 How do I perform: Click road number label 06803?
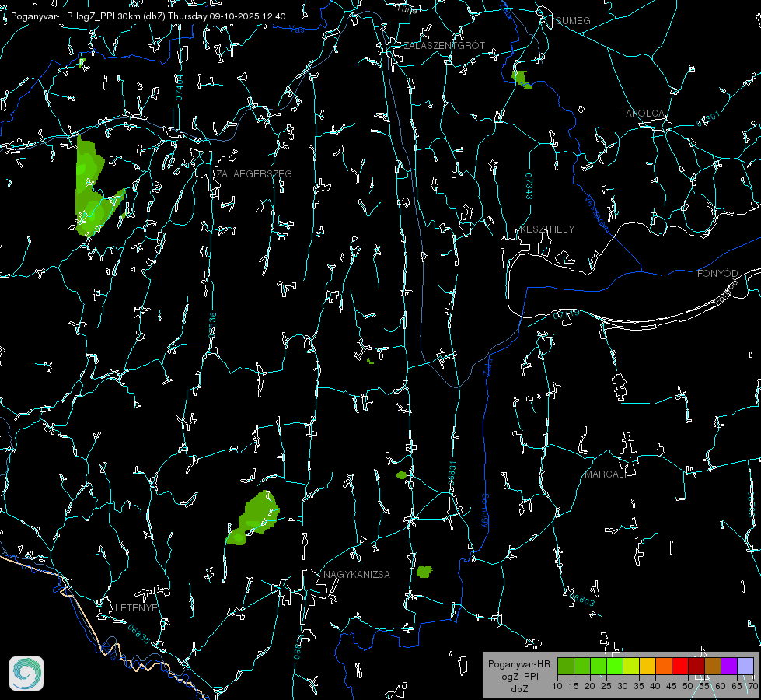[581, 599]
